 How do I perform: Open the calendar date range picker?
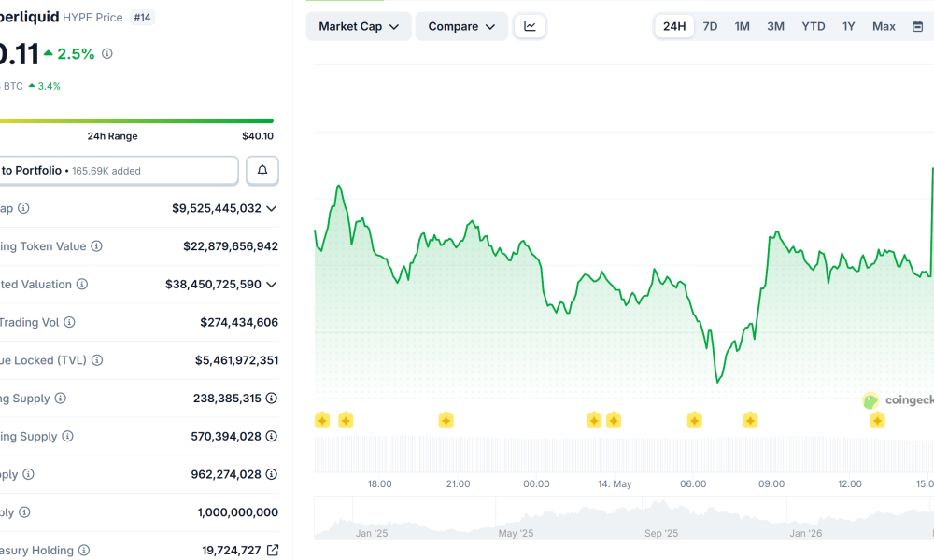(x=917, y=26)
